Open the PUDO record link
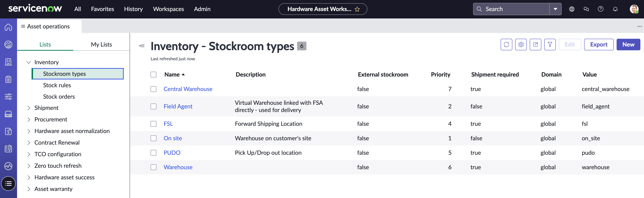The image size is (644, 198). click(172, 153)
